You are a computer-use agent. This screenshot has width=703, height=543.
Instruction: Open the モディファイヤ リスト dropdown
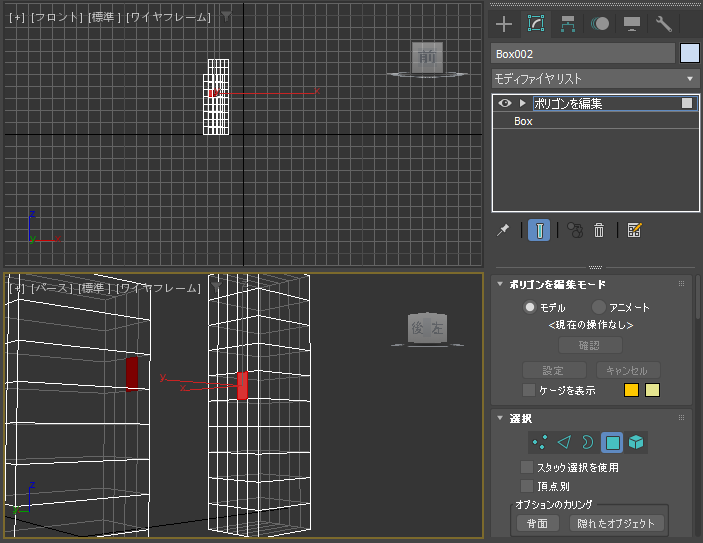tap(595, 79)
